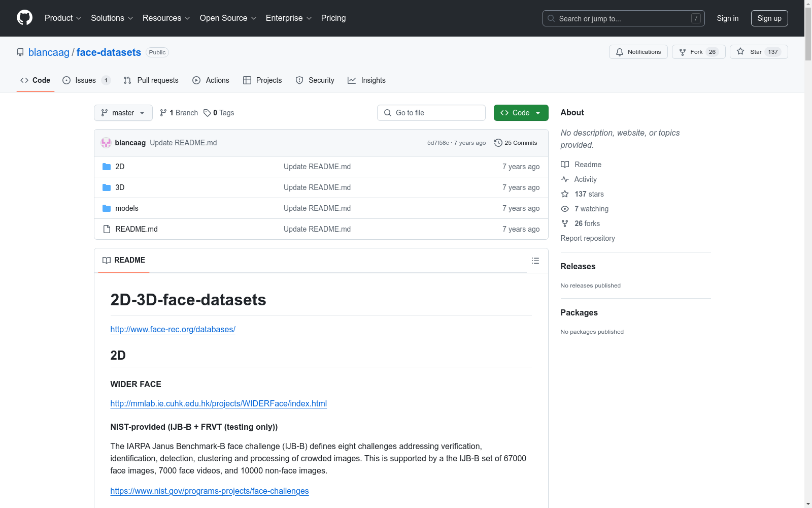Click the slash shortcut key icon in search
812x508 pixels.
point(696,18)
